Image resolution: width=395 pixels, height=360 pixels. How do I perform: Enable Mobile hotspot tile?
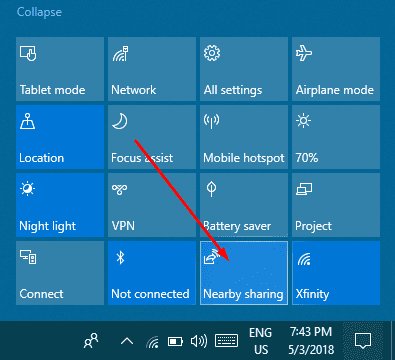click(244, 137)
